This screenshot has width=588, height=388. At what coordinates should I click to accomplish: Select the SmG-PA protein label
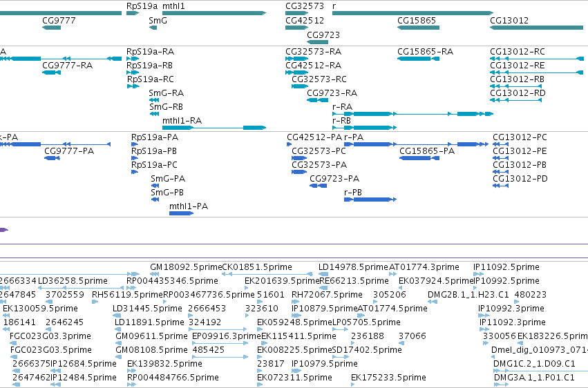pyautogui.click(x=168, y=179)
